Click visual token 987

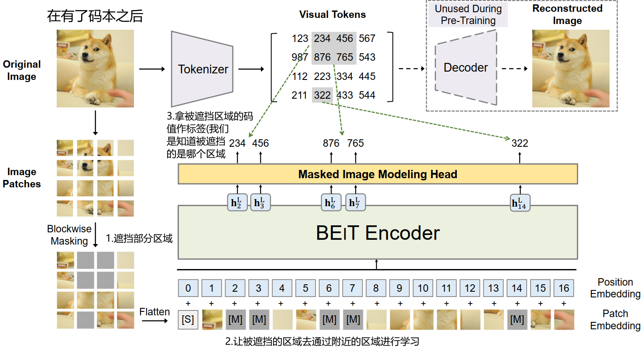(x=300, y=57)
